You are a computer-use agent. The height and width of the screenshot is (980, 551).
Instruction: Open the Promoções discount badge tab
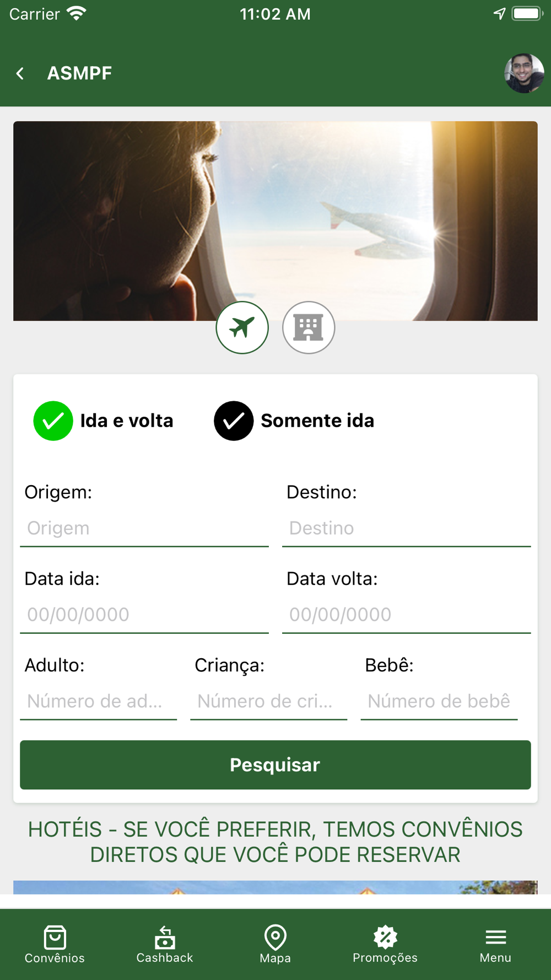[x=385, y=944]
